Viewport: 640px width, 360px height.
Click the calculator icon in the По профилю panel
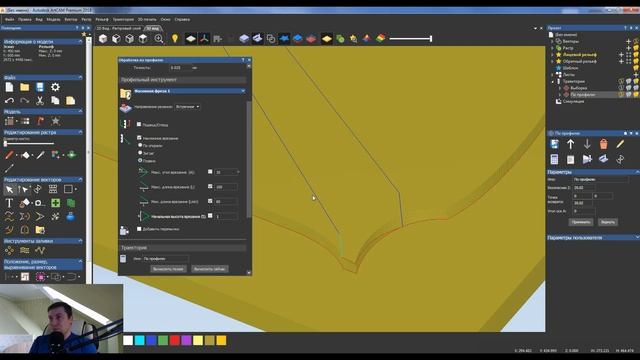554,159
